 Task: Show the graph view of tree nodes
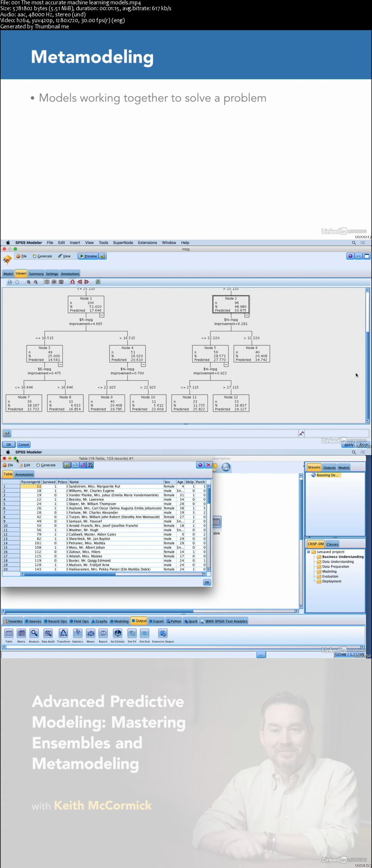tap(54, 282)
